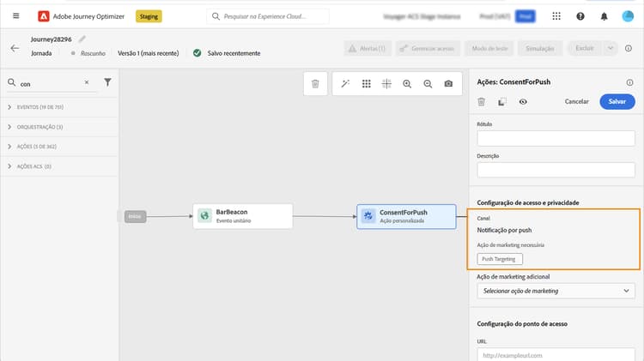Expand the AÇÕES (5 DE 362) section

pos(9,147)
